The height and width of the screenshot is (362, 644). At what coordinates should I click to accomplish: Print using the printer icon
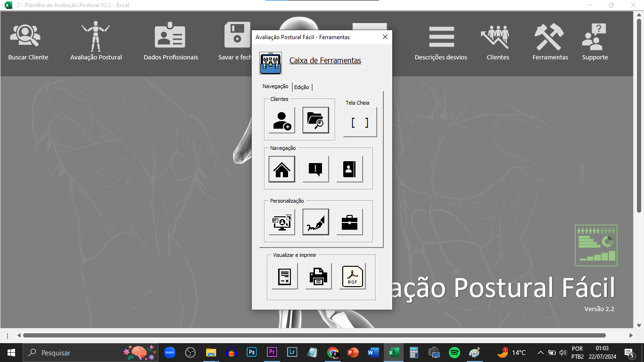[318, 276]
